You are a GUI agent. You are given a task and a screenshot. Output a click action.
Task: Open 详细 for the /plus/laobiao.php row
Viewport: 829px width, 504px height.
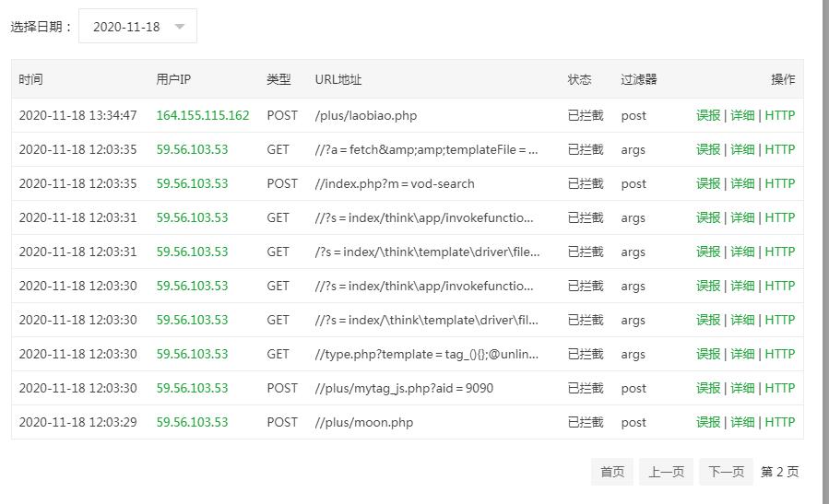[x=742, y=115]
